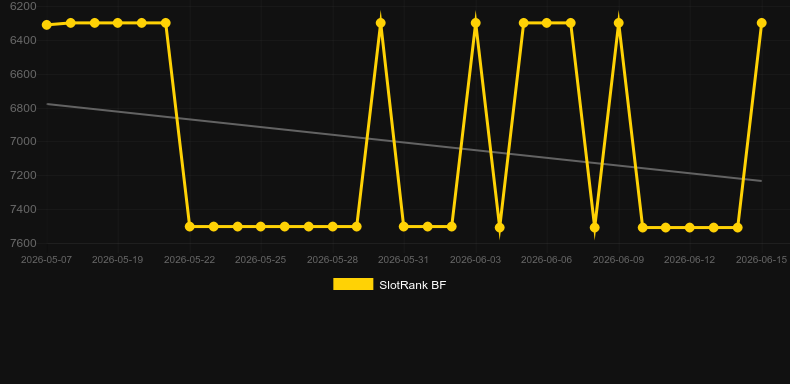Viewport: 790px width, 384px height.
Task: Select the data point above 2026-05-22
Action: point(189,227)
